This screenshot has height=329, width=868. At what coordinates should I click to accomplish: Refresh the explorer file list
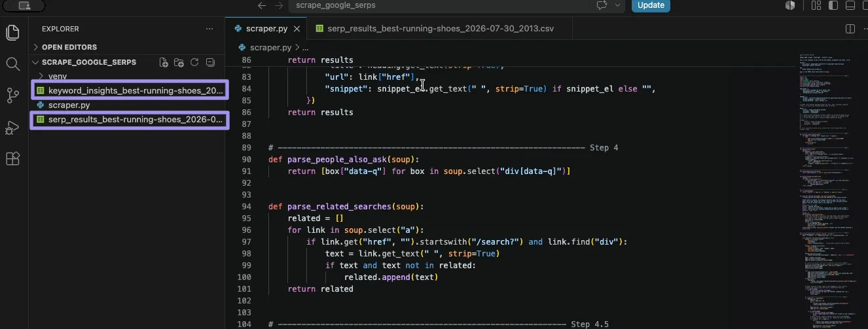[x=194, y=62]
